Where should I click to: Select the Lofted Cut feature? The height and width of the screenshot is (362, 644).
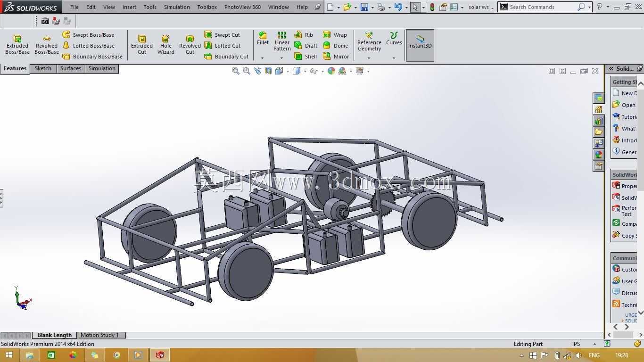click(223, 46)
